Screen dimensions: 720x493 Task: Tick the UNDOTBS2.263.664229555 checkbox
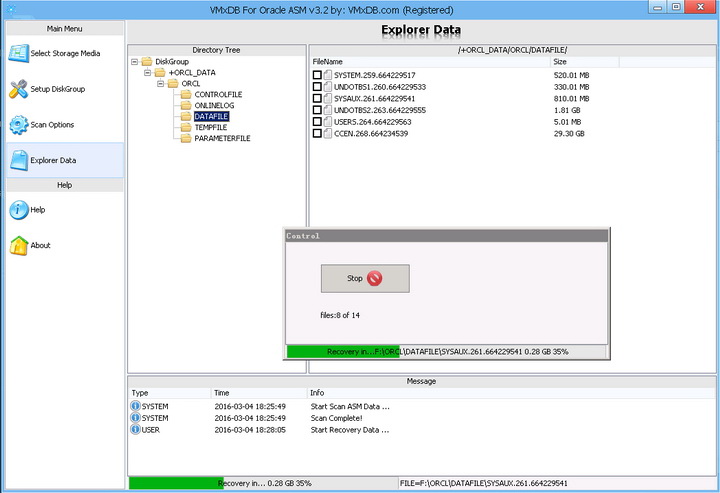[317, 110]
